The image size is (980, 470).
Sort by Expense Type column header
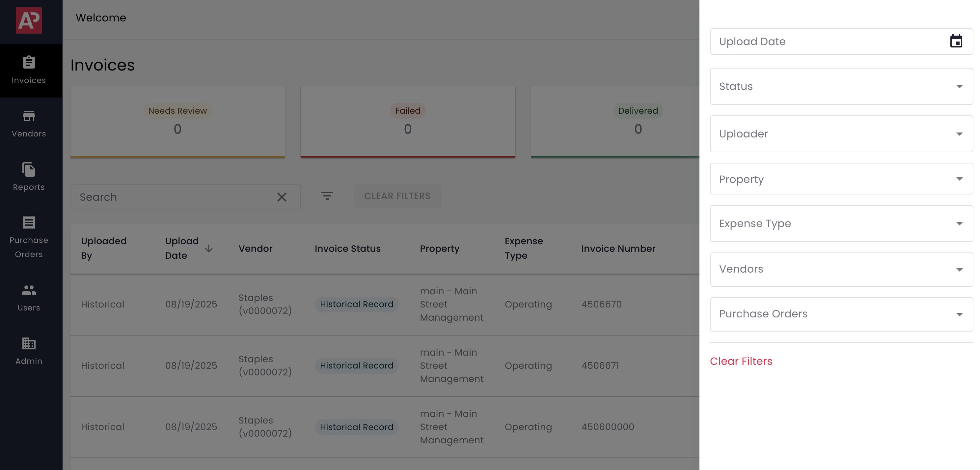[x=524, y=248]
